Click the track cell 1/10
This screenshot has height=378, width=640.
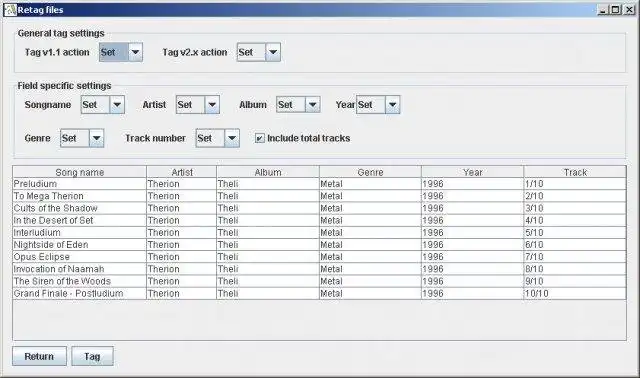575,184
